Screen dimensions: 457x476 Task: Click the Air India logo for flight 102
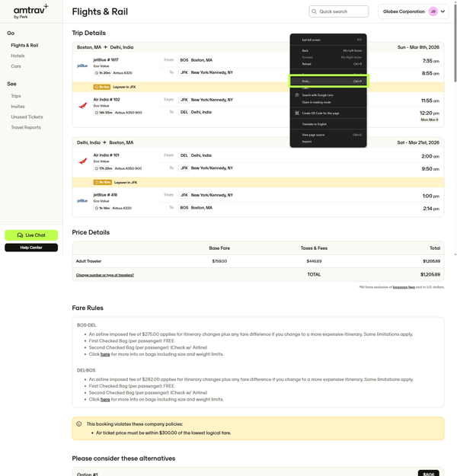[x=83, y=106]
